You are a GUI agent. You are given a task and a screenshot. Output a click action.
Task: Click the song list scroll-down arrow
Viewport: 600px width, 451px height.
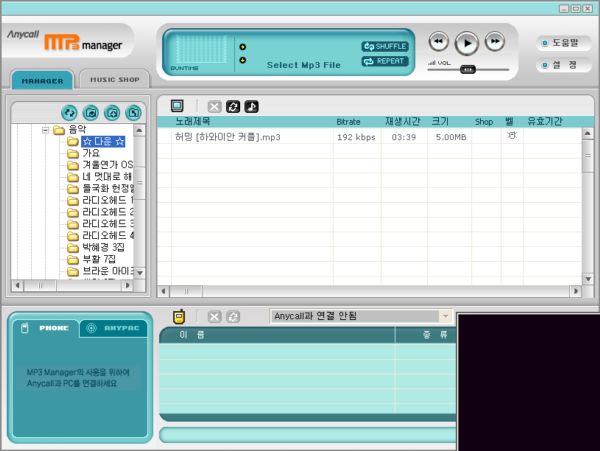pyautogui.click(x=588, y=279)
